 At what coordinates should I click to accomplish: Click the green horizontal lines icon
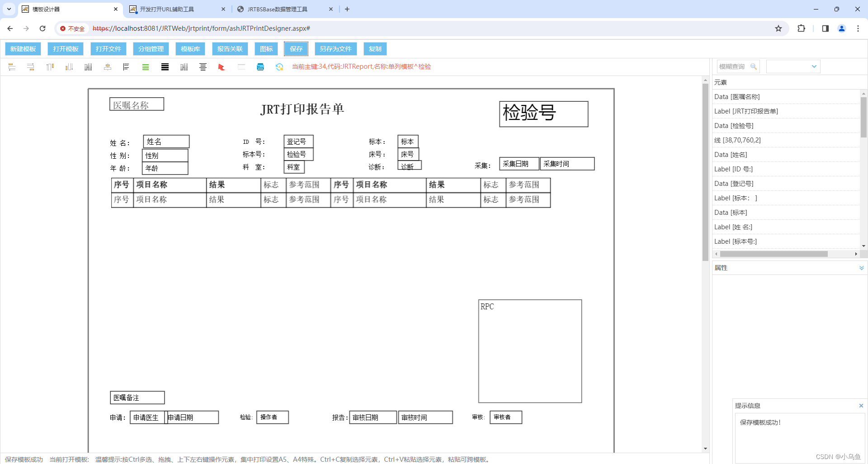(146, 67)
